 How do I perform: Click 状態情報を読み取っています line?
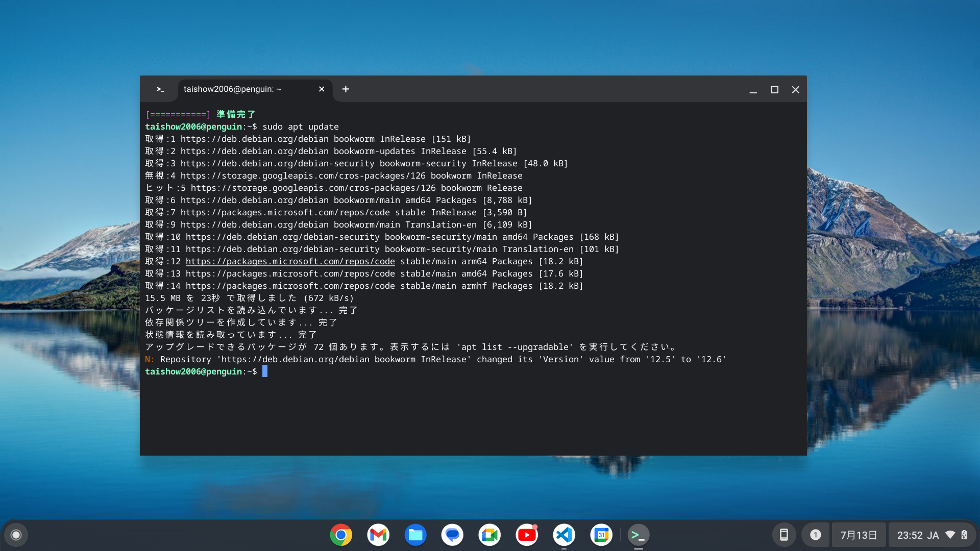pos(231,335)
